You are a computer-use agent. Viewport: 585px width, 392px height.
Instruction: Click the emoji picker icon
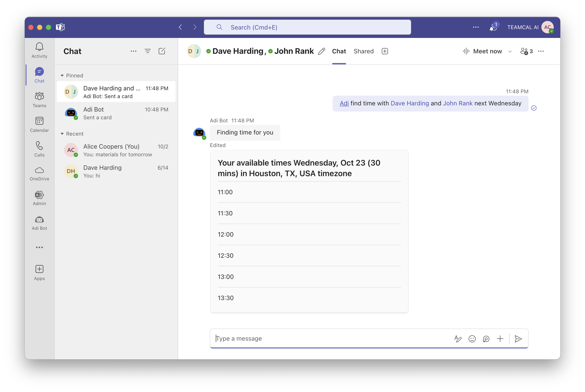(472, 339)
